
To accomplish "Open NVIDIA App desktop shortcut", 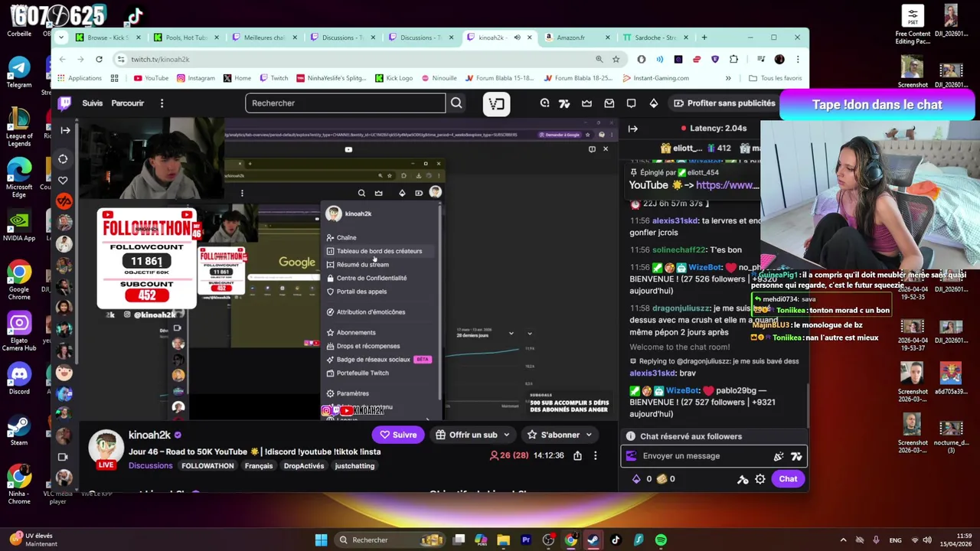I will click(19, 225).
